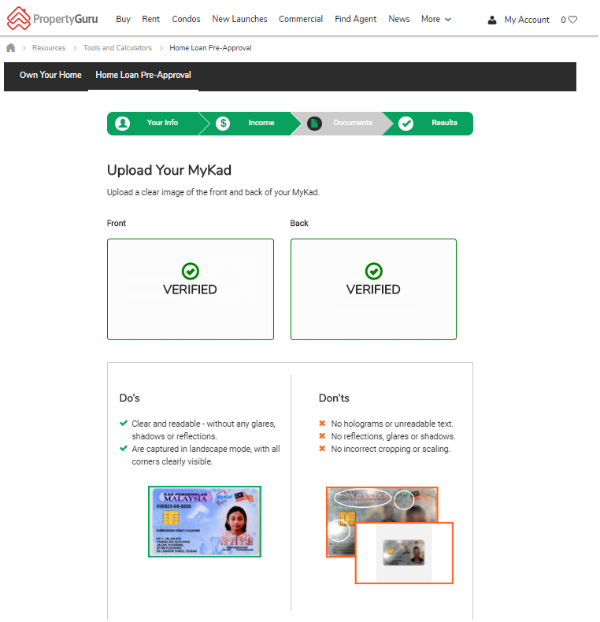600x622 pixels.
Task: Click the Back verified check icon
Action: pos(374,271)
